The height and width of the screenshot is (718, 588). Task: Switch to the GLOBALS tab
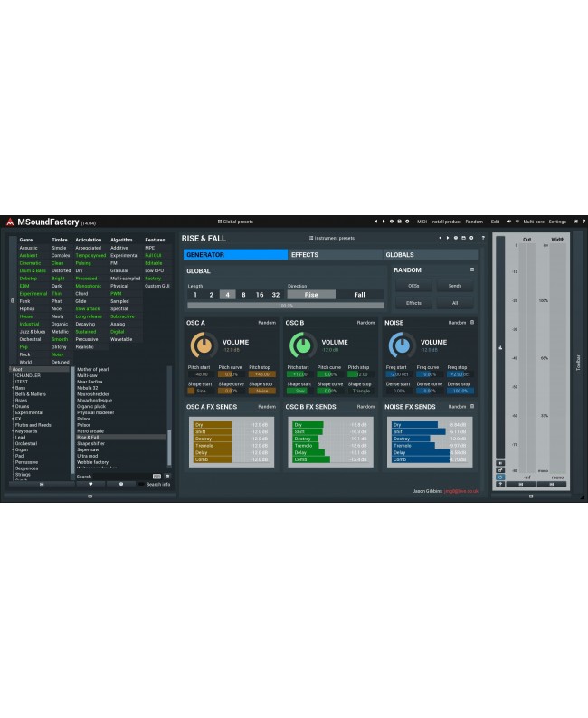coord(430,255)
